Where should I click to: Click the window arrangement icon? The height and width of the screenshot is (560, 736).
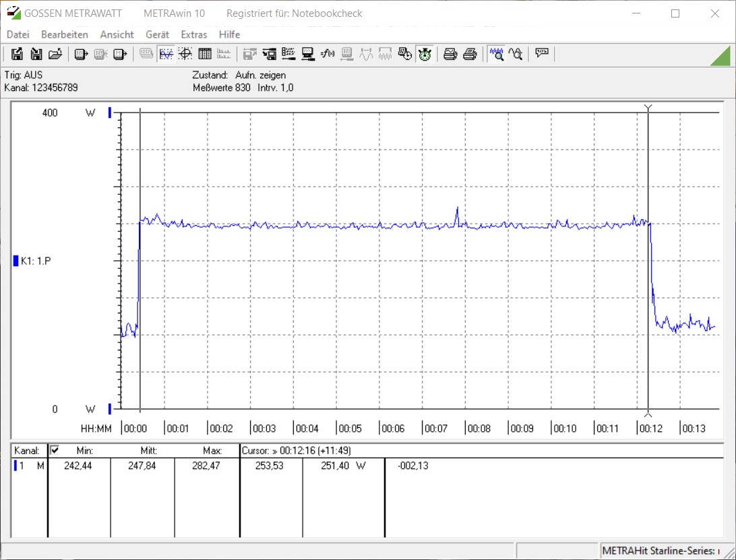[270, 54]
